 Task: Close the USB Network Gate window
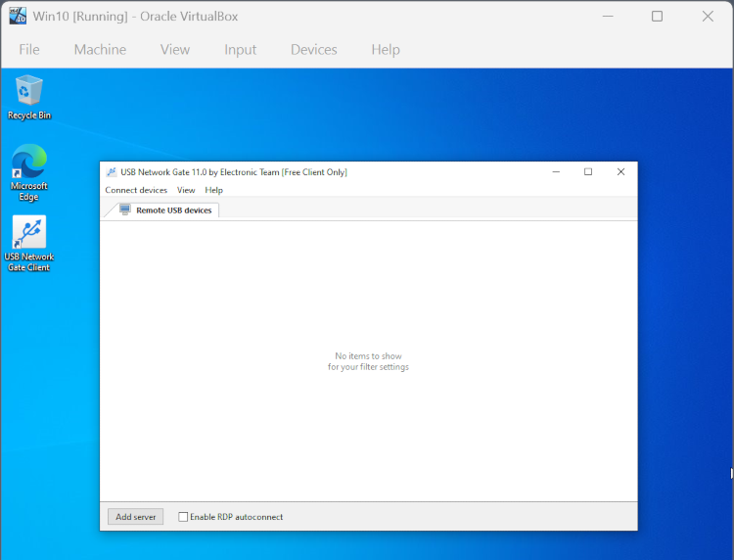click(x=620, y=172)
